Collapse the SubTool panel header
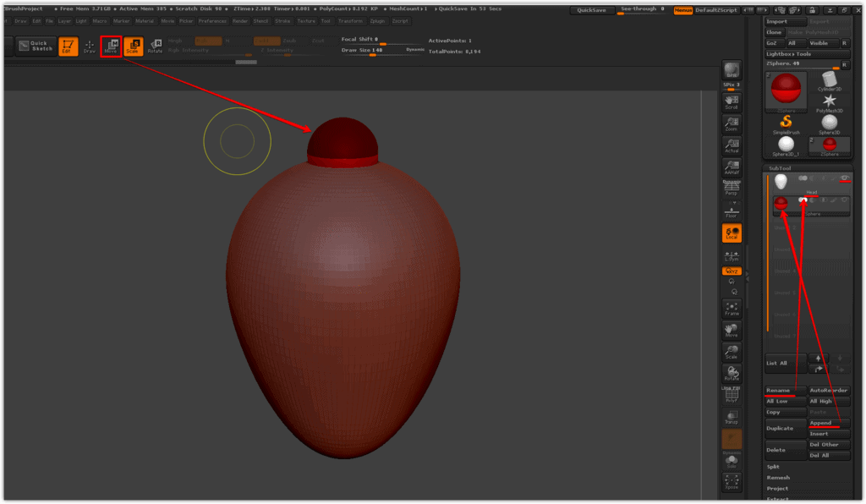The height and width of the screenshot is (504, 866). (779, 167)
